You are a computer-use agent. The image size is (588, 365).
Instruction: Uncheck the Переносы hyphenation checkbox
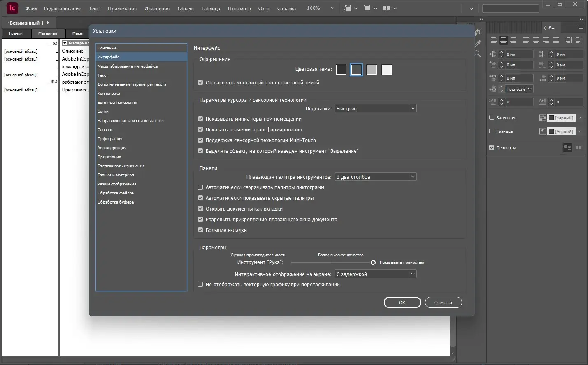492,147
